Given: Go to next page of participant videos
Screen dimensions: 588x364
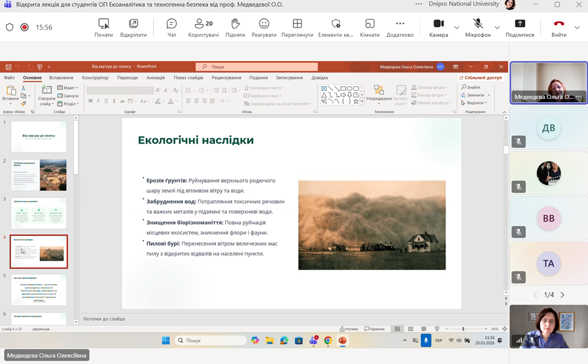Looking at the screenshot, I should [x=563, y=295].
